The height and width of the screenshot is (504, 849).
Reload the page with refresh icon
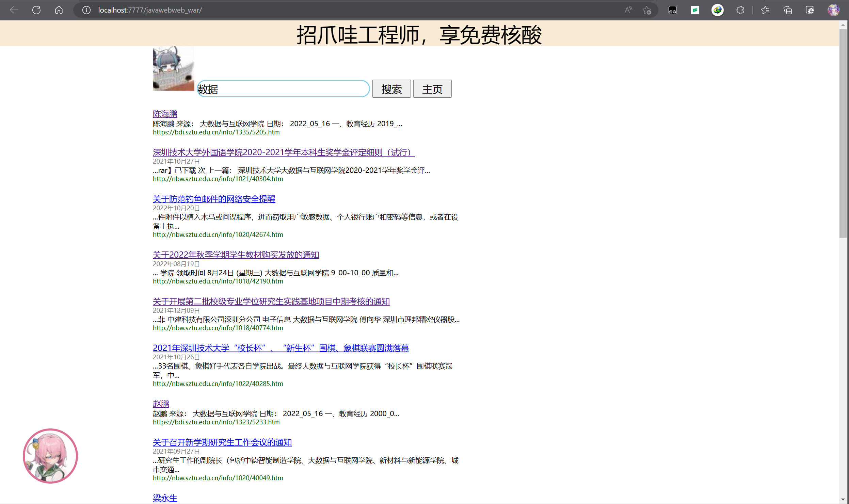[36, 10]
